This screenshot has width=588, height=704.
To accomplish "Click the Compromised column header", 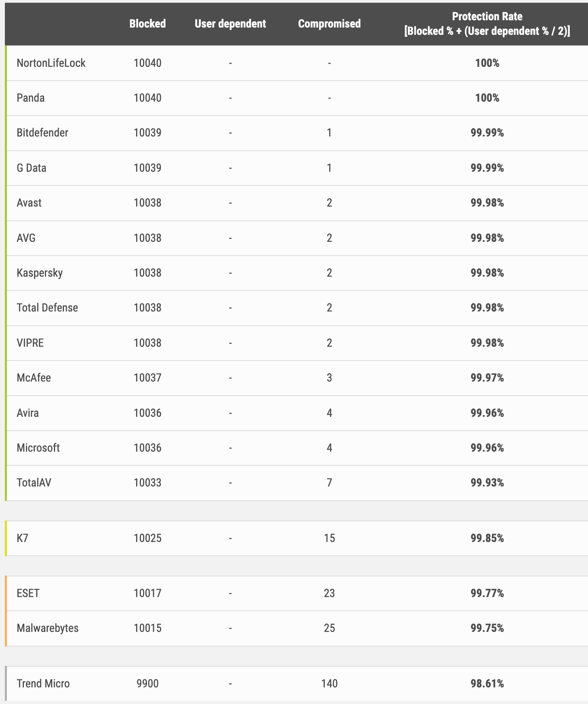I will click(329, 23).
